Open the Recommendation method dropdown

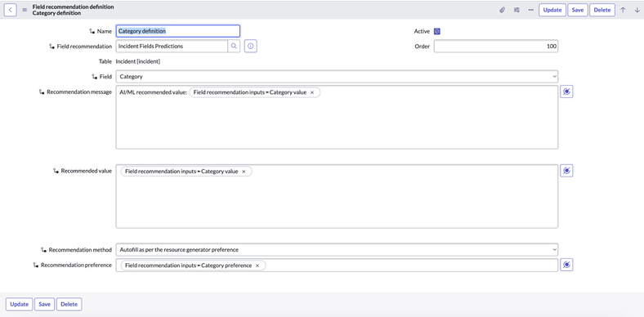pyautogui.click(x=337, y=249)
